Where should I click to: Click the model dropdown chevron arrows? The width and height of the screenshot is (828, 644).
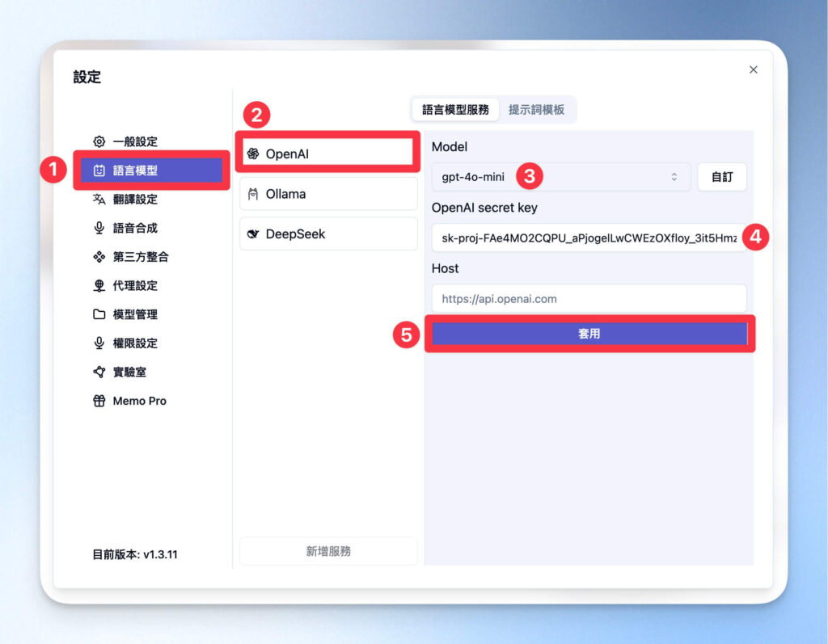click(674, 177)
